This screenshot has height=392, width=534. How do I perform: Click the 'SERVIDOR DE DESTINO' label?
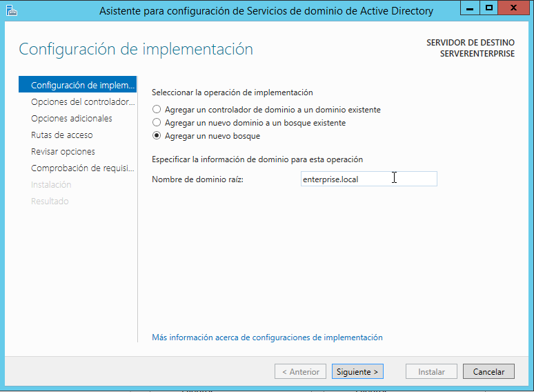(x=471, y=43)
